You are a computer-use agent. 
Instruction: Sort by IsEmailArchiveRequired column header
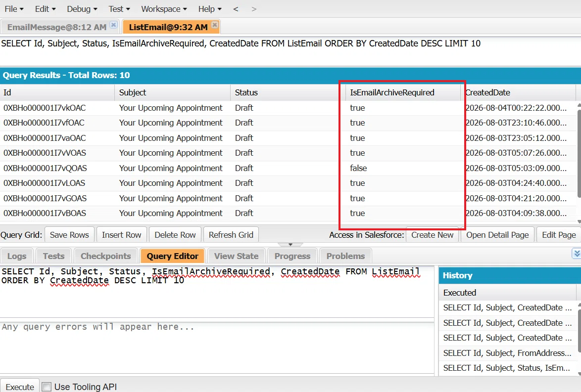403,92
